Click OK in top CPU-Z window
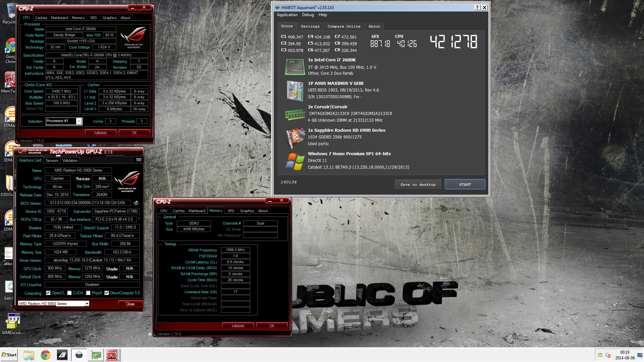Image resolution: width=644 pixels, height=362 pixels. [x=134, y=133]
